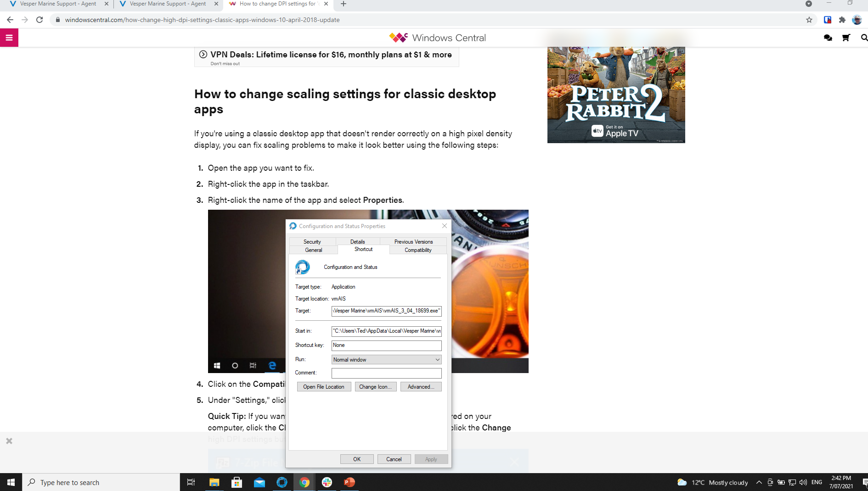The width and height of the screenshot is (868, 491).
Task: Open Slack from the taskbar
Action: point(327,482)
